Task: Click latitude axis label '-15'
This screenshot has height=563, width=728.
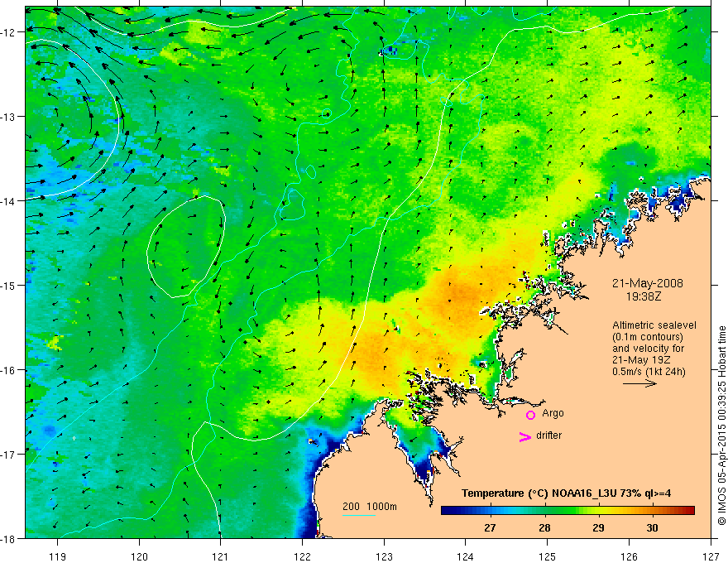Action: tap(8, 285)
